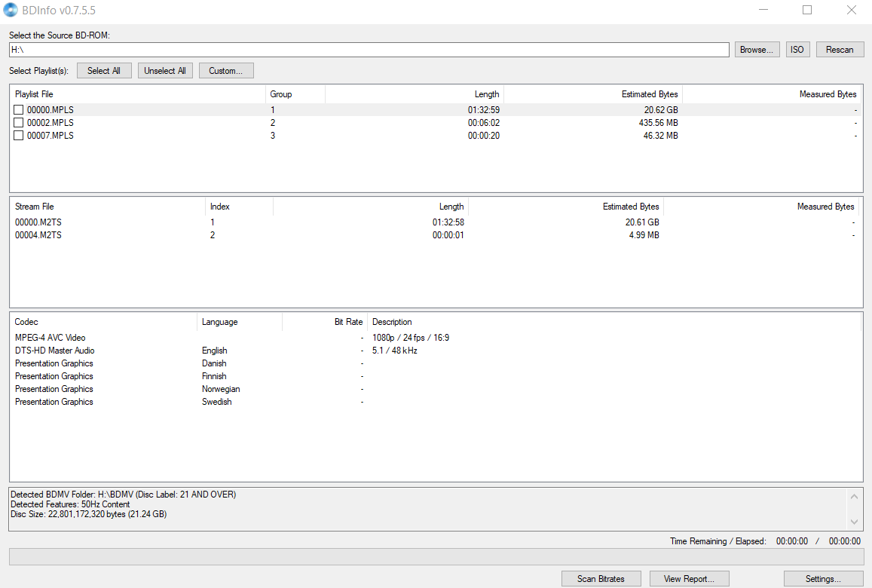Click the 01:32:59 length value

pyautogui.click(x=483, y=110)
